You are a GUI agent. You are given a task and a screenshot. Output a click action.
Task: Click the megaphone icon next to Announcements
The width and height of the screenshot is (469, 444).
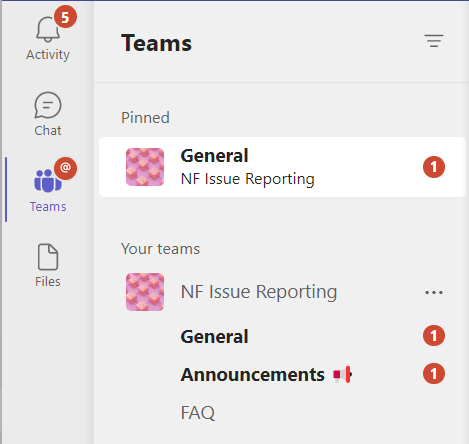(342, 375)
